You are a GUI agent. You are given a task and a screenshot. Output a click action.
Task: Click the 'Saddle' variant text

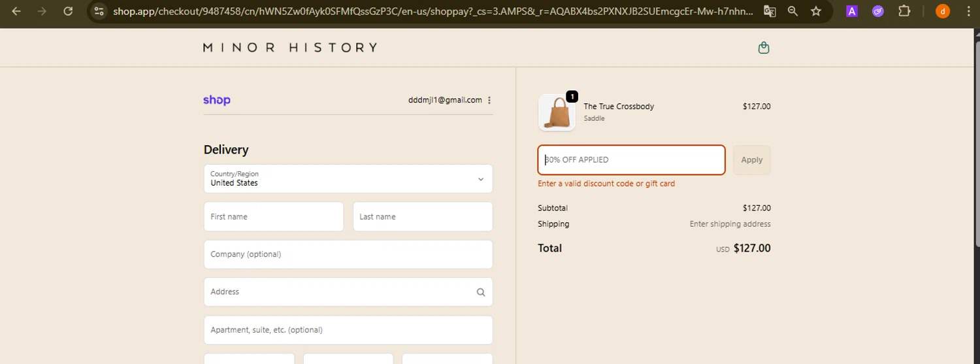tap(594, 119)
